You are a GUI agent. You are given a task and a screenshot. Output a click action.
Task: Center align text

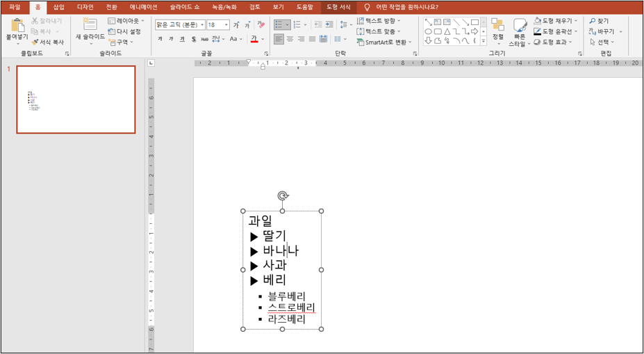(290, 39)
